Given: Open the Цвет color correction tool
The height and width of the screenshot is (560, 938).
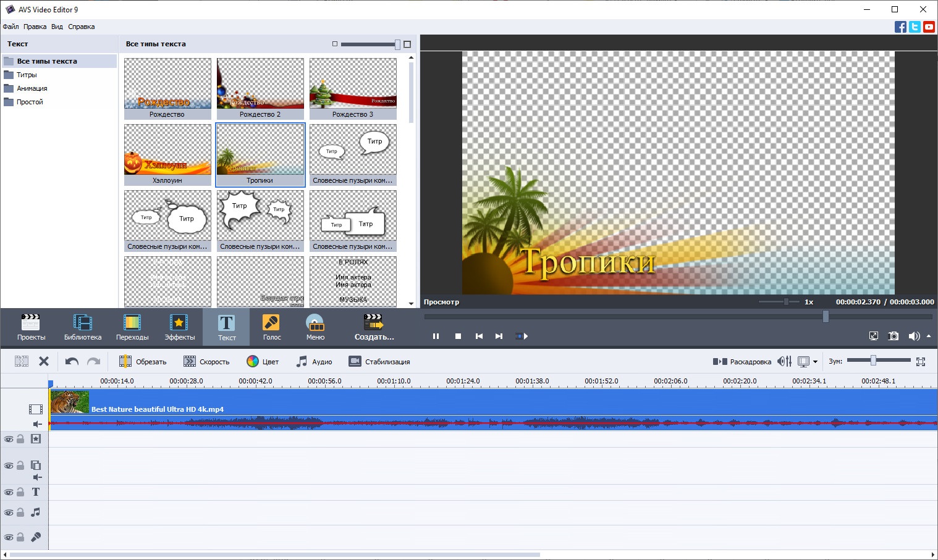Looking at the screenshot, I should click(x=263, y=361).
